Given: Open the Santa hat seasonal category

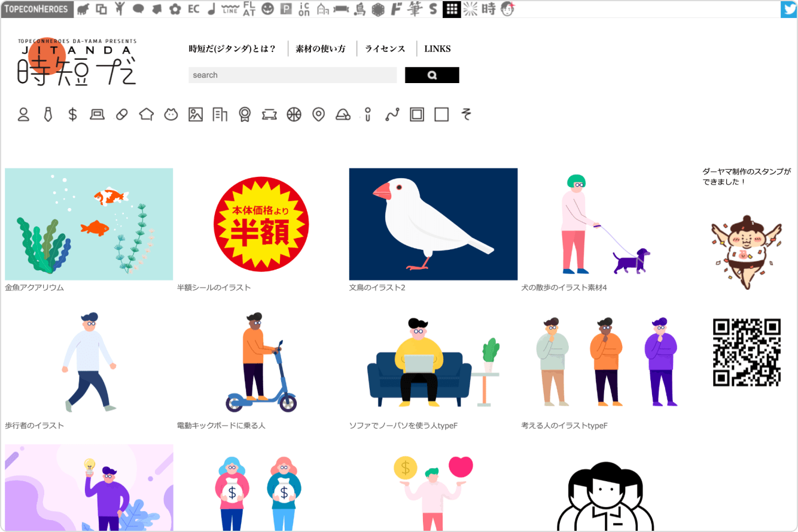Looking at the screenshot, I should 343,114.
